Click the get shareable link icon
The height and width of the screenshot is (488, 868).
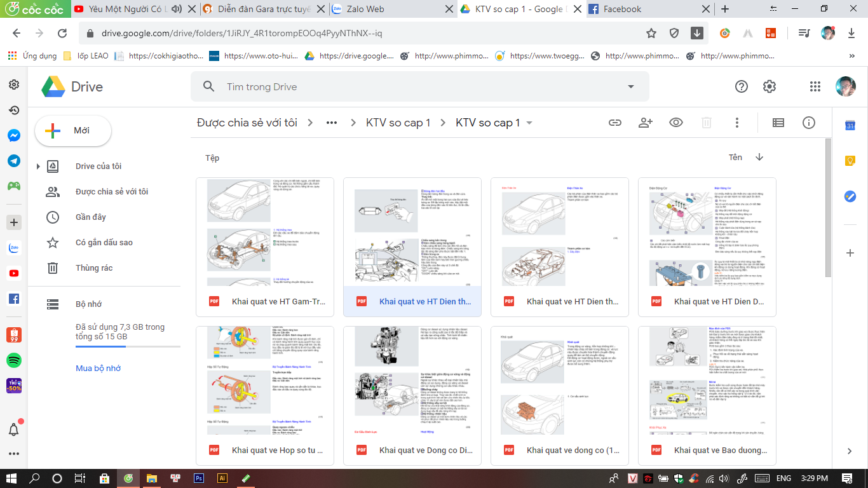614,123
